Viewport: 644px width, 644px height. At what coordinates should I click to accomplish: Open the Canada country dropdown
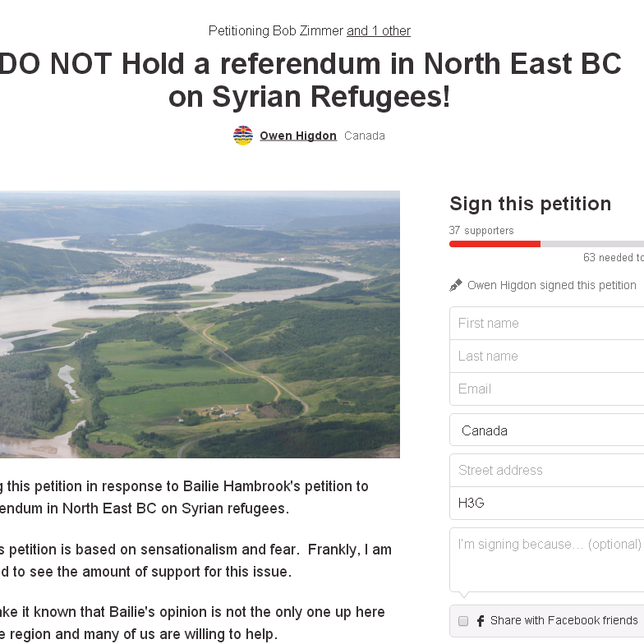point(547,430)
